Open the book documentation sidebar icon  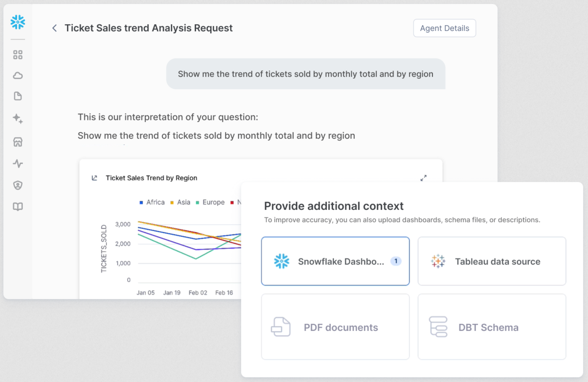pos(18,206)
